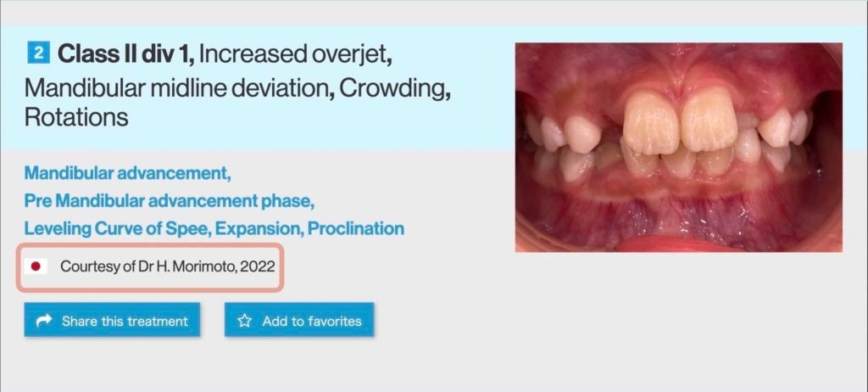Click the year 2022 in the credit line
The width and height of the screenshot is (868, 392).
coord(258,266)
